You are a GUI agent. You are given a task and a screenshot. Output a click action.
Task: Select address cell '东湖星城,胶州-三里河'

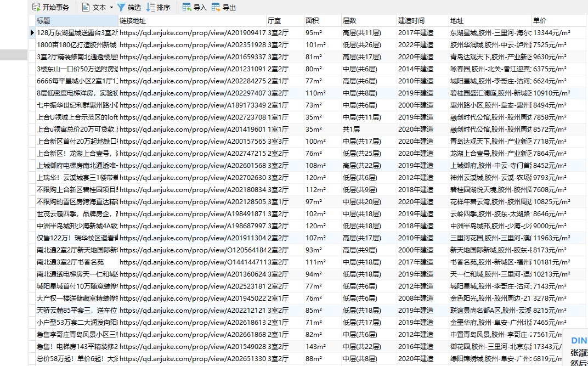[x=490, y=32]
